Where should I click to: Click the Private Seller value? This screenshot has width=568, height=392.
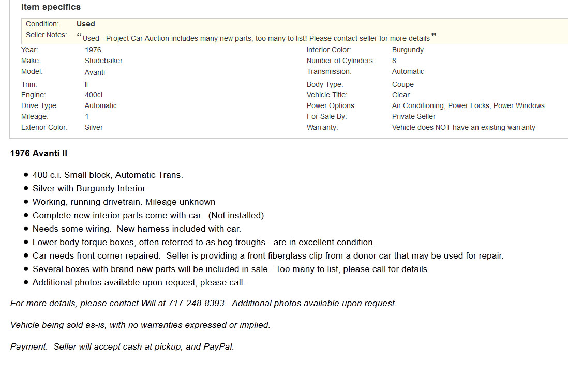coord(413,116)
